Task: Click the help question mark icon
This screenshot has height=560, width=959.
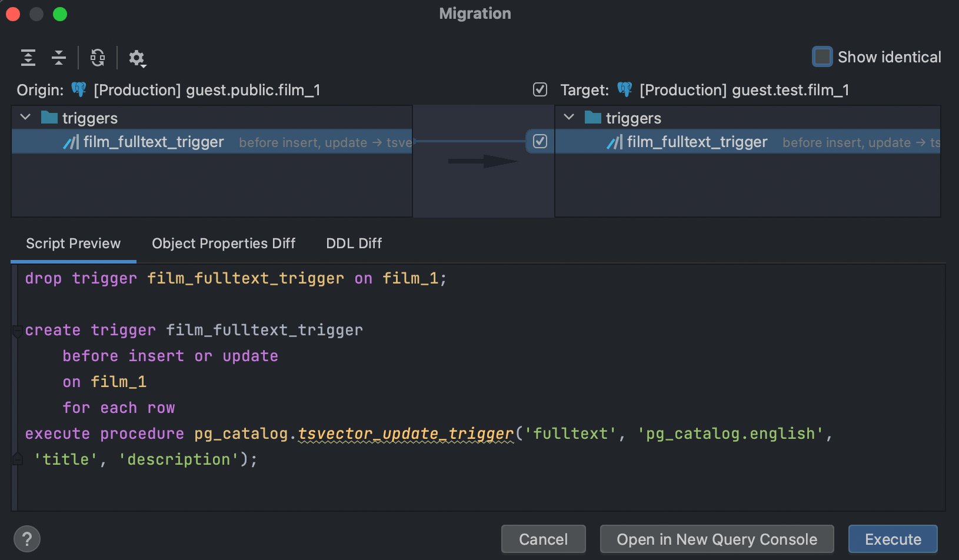Action: pyautogui.click(x=27, y=539)
